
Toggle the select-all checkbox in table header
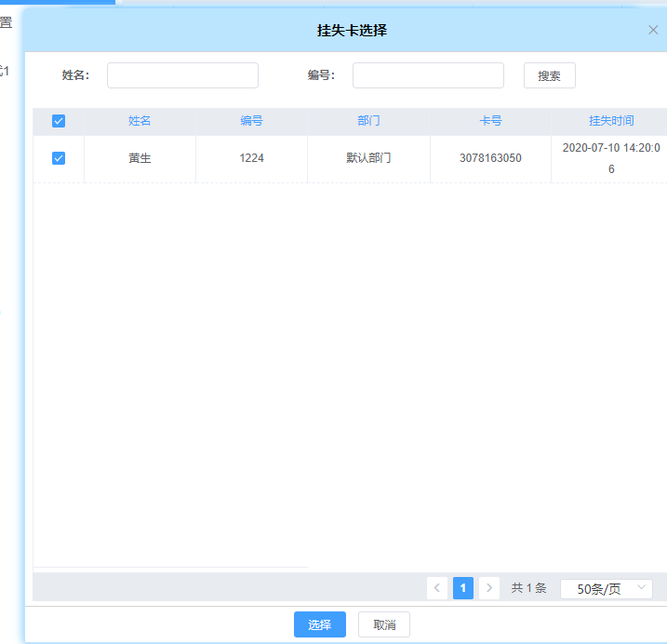point(59,121)
